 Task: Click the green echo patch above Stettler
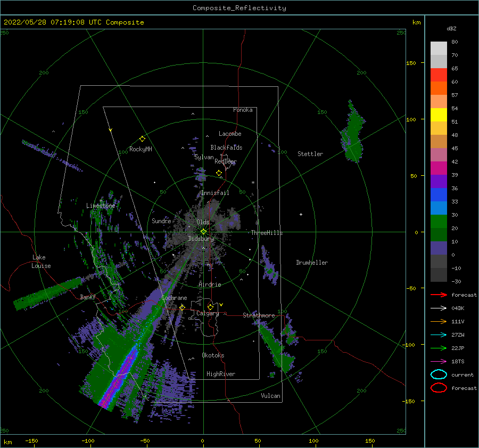[x=353, y=132]
